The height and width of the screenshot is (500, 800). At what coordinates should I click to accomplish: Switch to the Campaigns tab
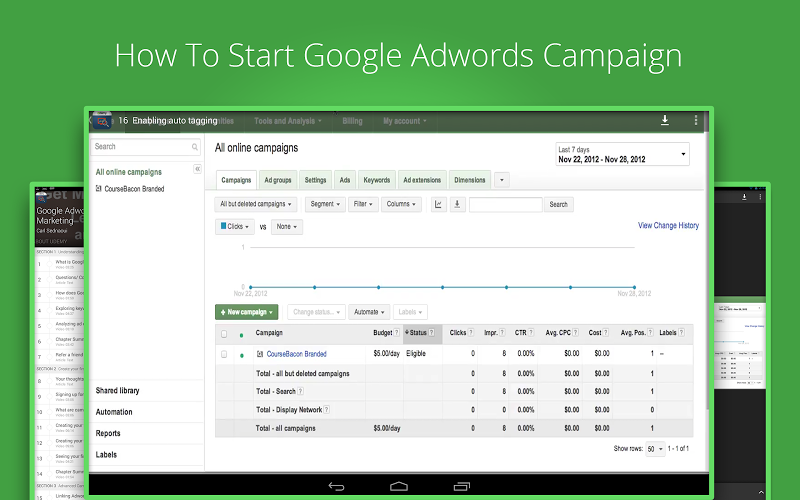coord(236,180)
